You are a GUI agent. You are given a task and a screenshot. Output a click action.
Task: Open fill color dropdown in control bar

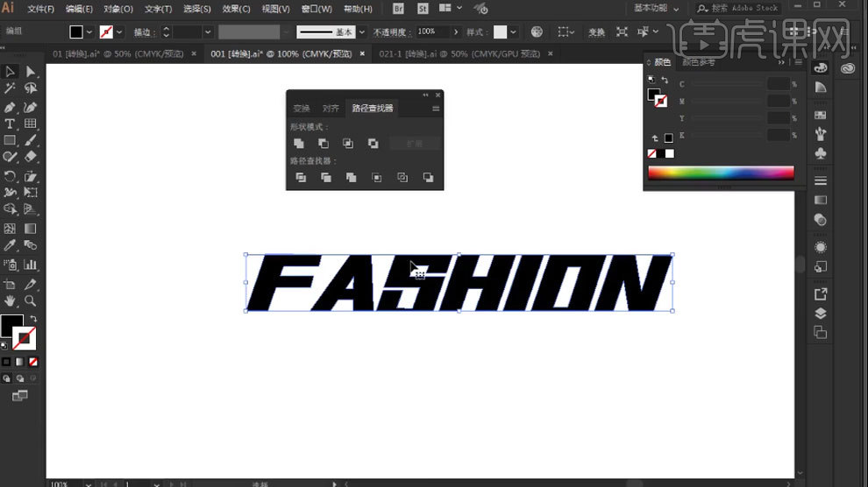[89, 32]
